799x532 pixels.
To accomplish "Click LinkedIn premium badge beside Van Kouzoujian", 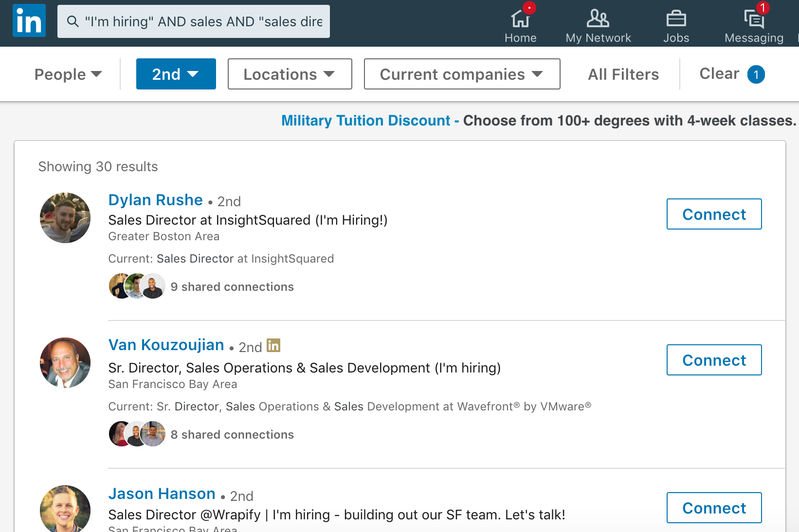I will 273,345.
